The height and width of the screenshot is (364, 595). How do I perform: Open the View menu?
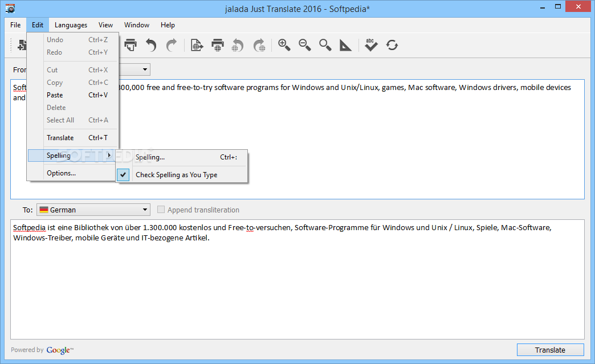105,25
